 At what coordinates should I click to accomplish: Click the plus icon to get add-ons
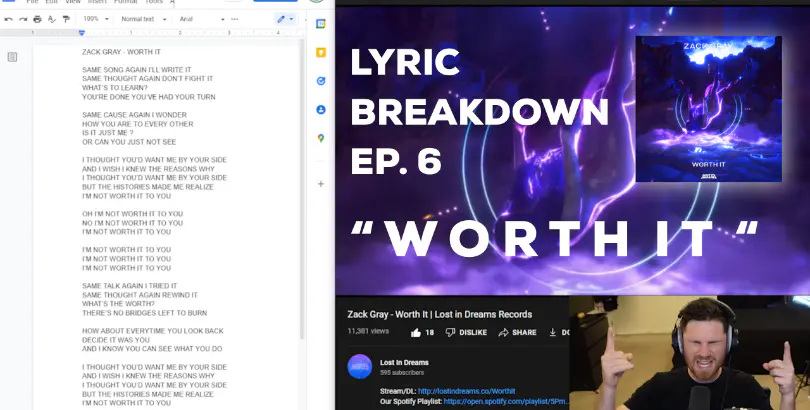click(320, 184)
